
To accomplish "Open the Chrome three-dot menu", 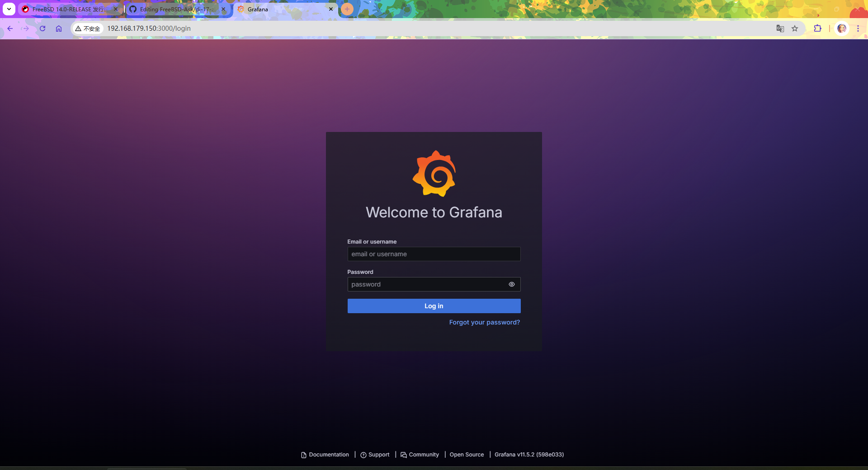I will [858, 28].
